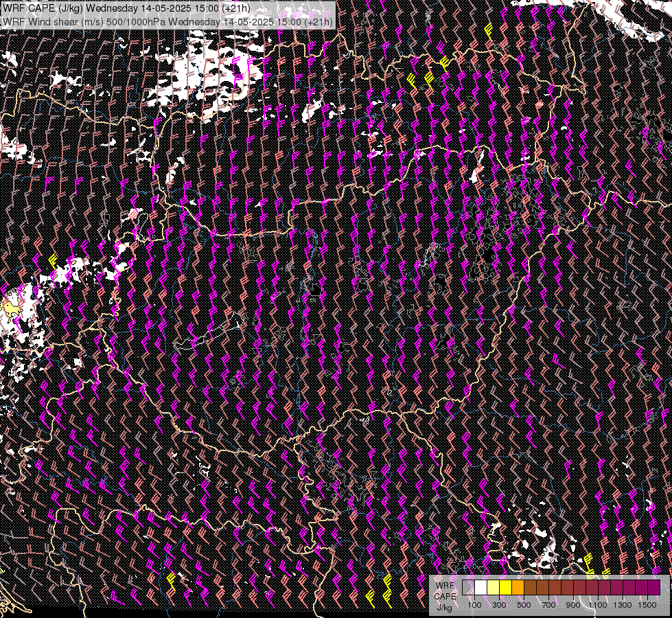
Task: Select the gray first legend swatch
Action: [468, 587]
